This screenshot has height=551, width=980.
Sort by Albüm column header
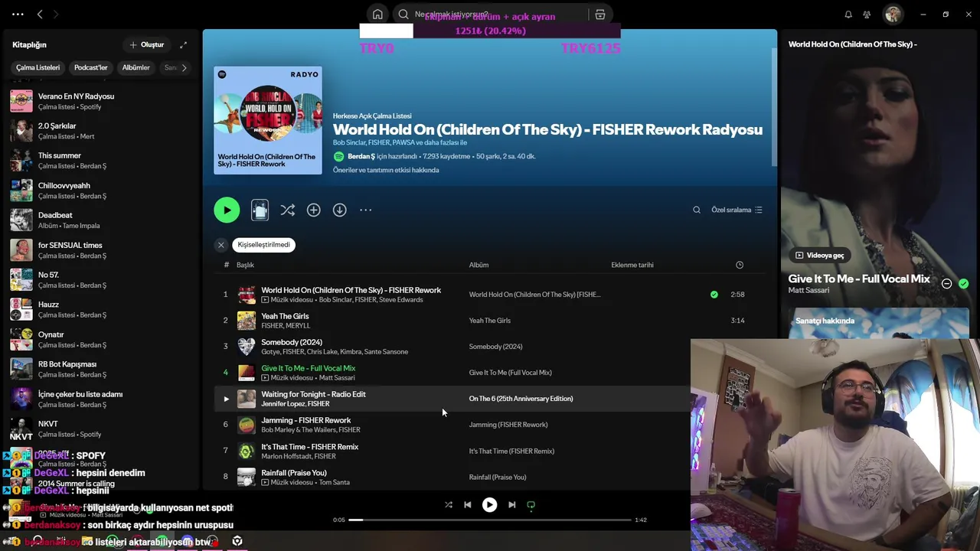pos(479,265)
